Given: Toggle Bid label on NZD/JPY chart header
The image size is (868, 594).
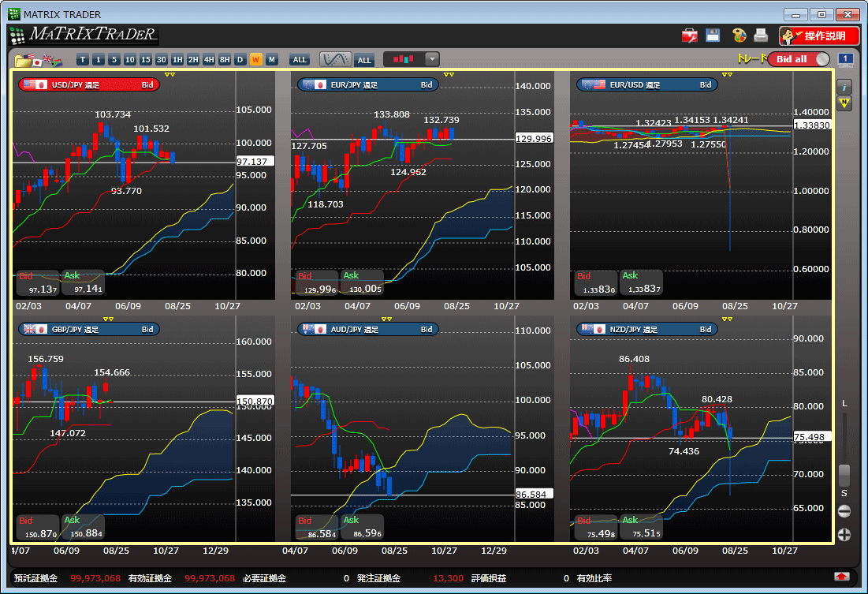Looking at the screenshot, I should 706,329.
